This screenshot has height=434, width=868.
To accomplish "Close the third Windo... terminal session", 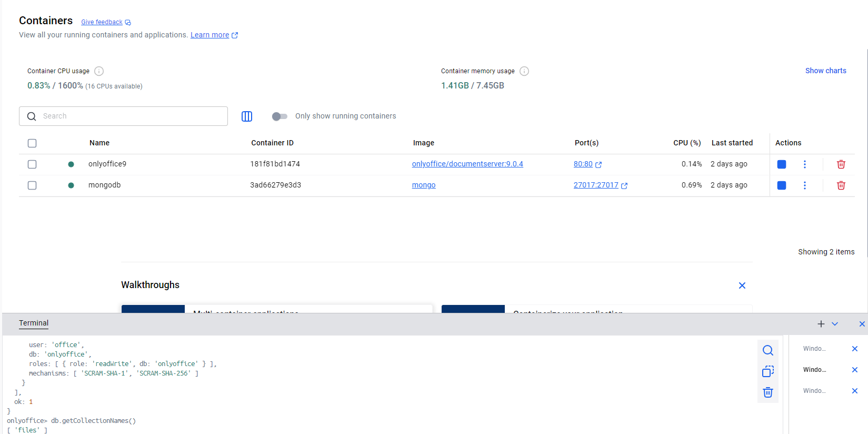I will pos(855,391).
